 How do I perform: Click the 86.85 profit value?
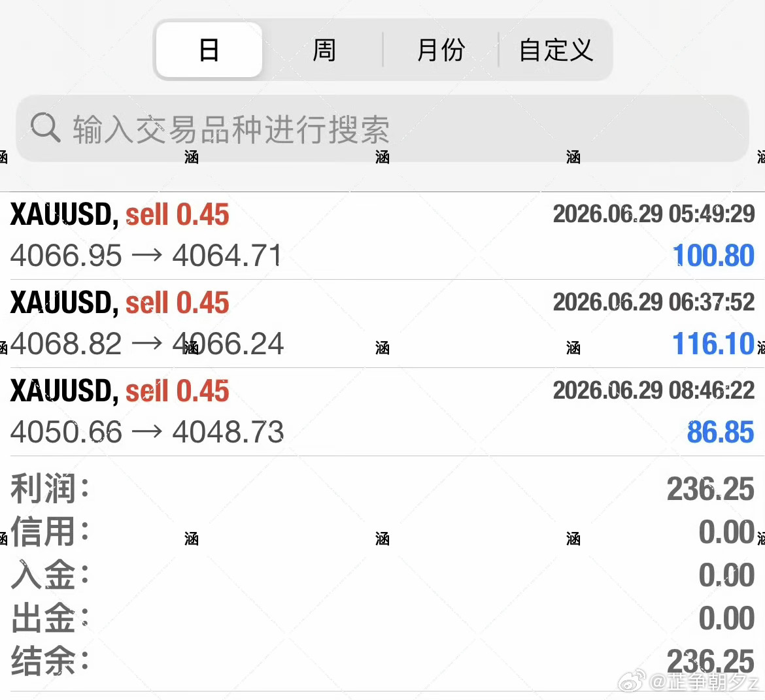pyautogui.click(x=721, y=432)
